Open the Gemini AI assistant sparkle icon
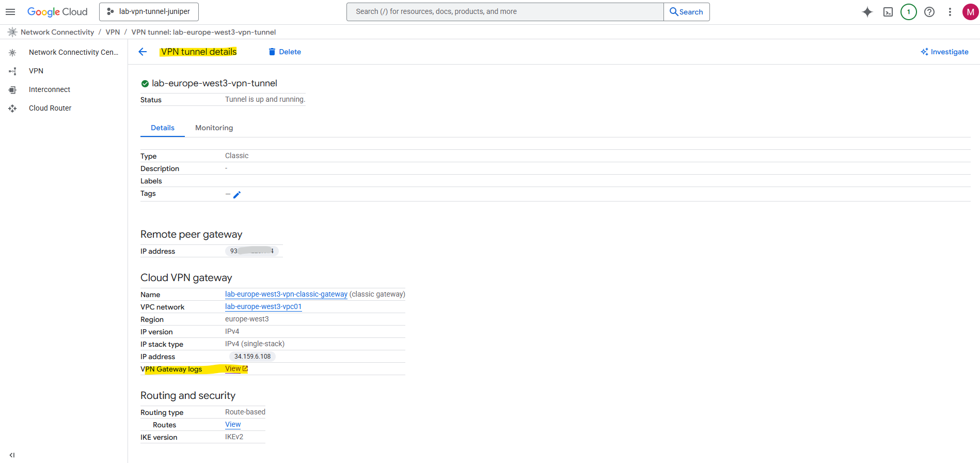The width and height of the screenshot is (980, 463). 867,12
